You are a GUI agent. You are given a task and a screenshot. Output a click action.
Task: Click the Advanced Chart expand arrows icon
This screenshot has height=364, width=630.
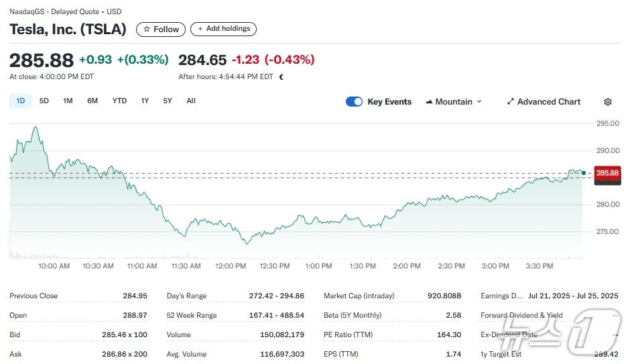(511, 102)
